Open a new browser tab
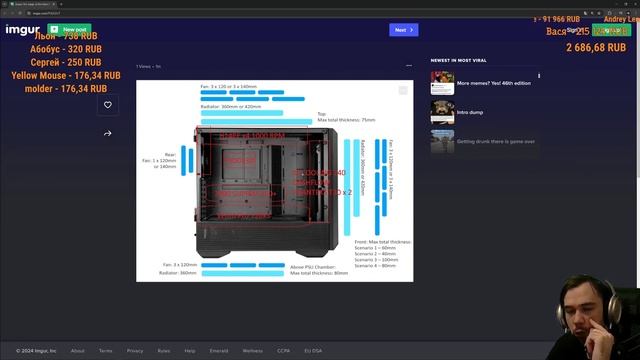 [x=61, y=4]
